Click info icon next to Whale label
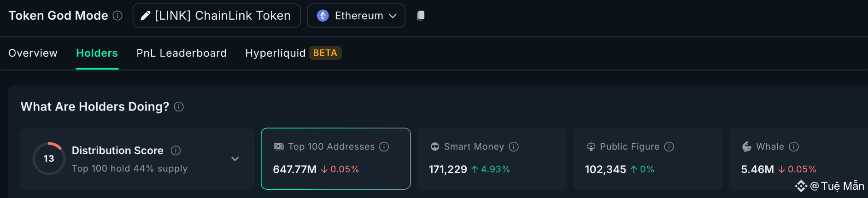Image resolution: width=868 pixels, height=198 pixels. (794, 146)
